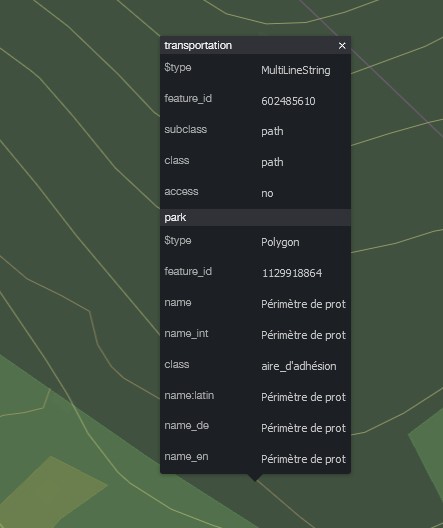Click the name_en property label
This screenshot has height=528, width=443.
(x=186, y=457)
